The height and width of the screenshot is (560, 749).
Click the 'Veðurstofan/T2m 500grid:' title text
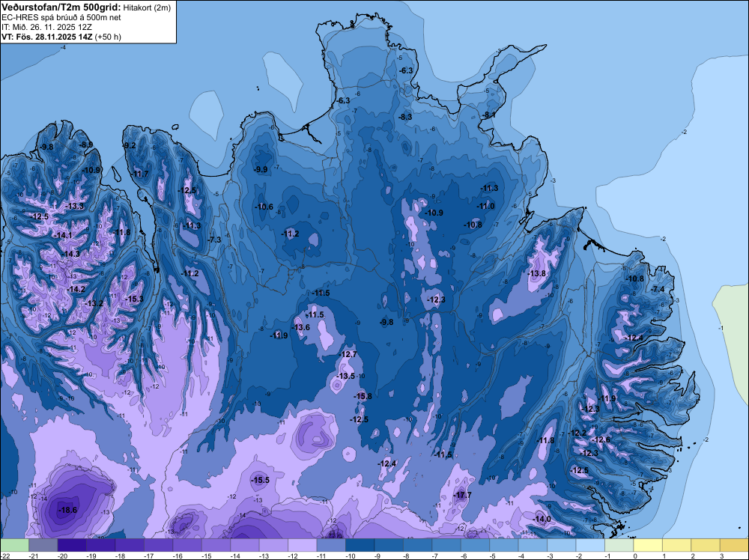[x=61, y=7]
